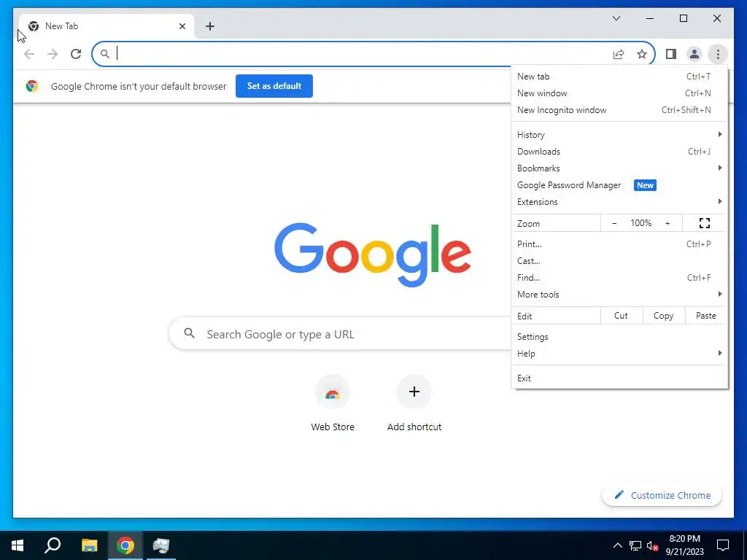
Task: Open Windows Start menu
Action: 18,545
